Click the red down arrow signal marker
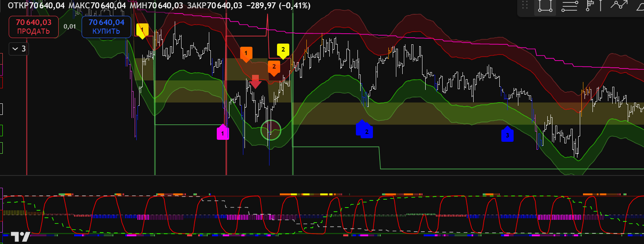 pyautogui.click(x=256, y=82)
